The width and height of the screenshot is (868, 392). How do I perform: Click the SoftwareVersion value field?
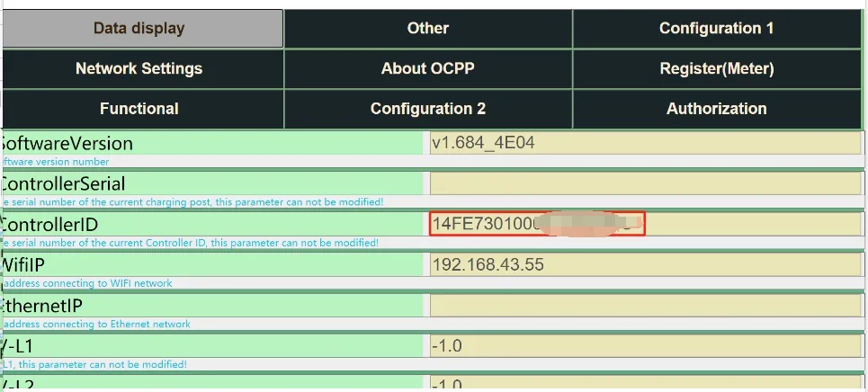(644, 143)
